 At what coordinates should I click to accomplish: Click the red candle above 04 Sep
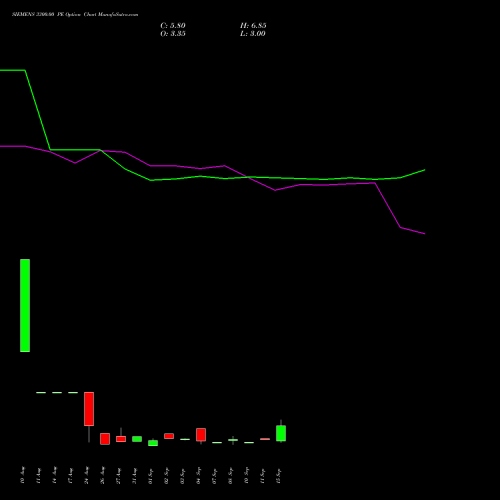point(201,435)
